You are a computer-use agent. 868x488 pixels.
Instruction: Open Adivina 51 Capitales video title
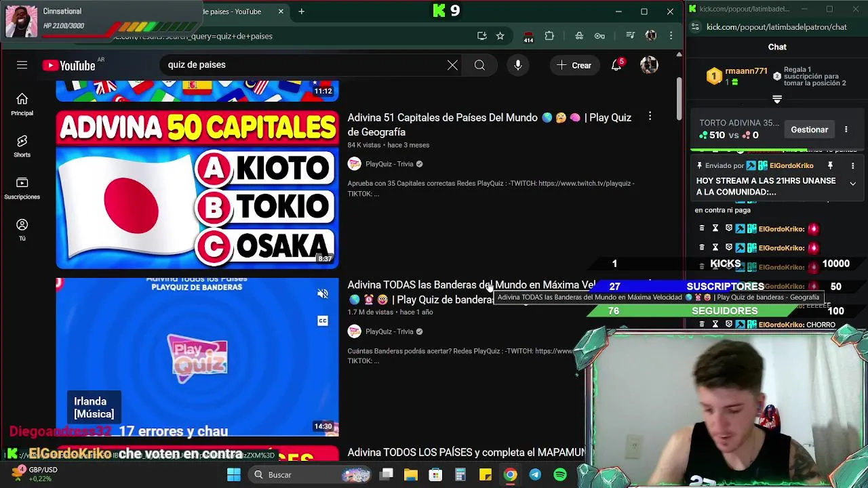pyautogui.click(x=489, y=125)
